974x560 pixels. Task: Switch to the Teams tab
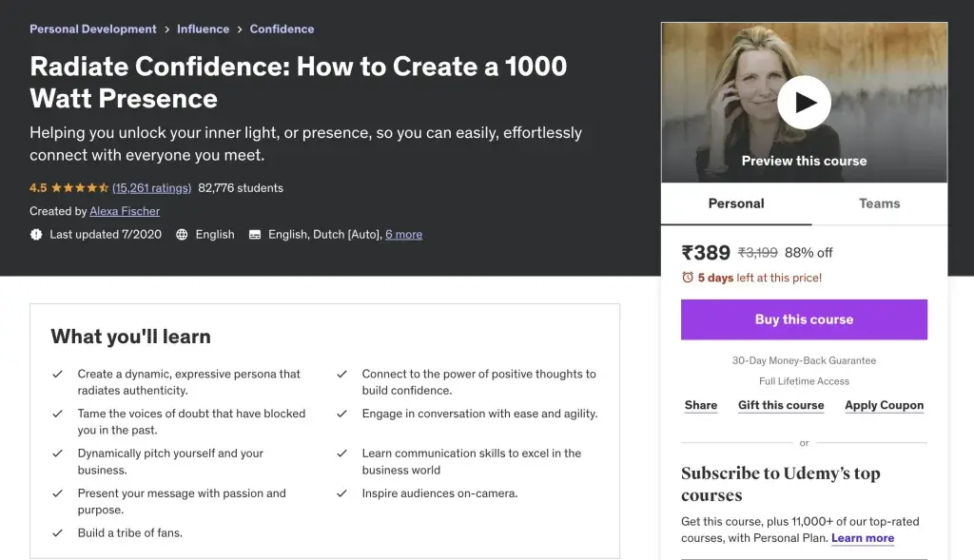(x=879, y=203)
